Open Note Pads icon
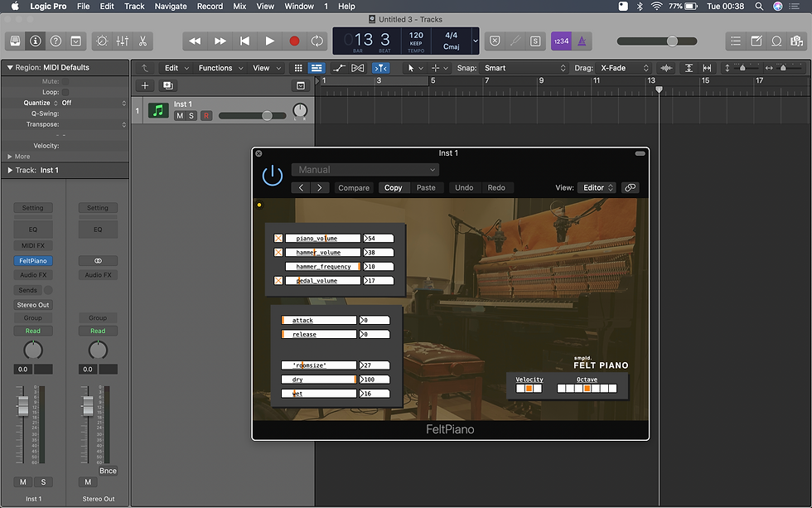The height and width of the screenshot is (508, 812). (756, 41)
